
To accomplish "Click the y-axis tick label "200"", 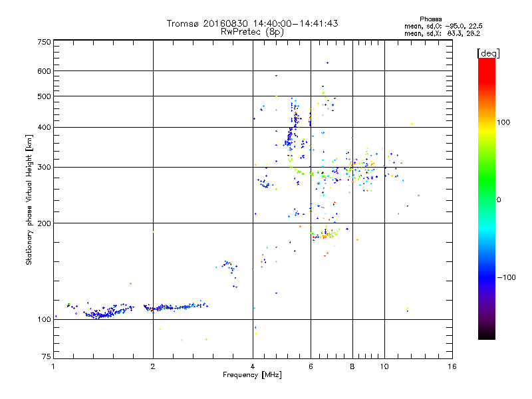I will (x=44, y=223).
